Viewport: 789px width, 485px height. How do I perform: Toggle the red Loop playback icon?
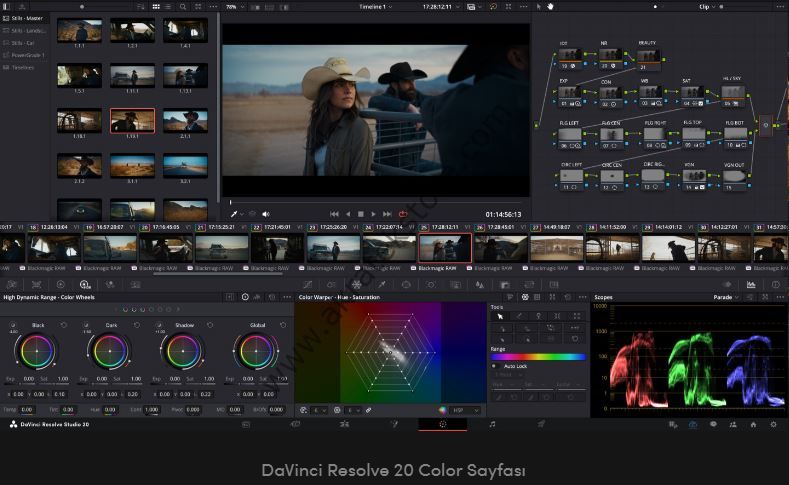(x=403, y=214)
